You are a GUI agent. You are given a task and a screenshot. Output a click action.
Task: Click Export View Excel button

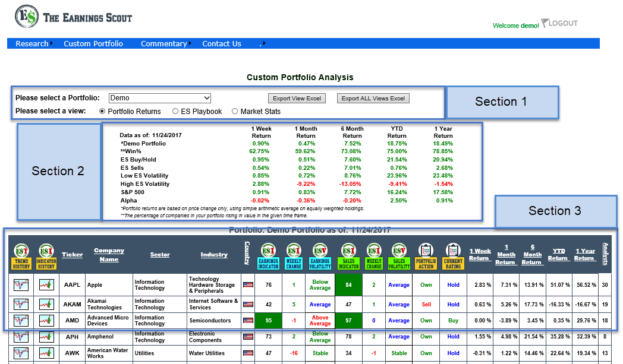297,98
